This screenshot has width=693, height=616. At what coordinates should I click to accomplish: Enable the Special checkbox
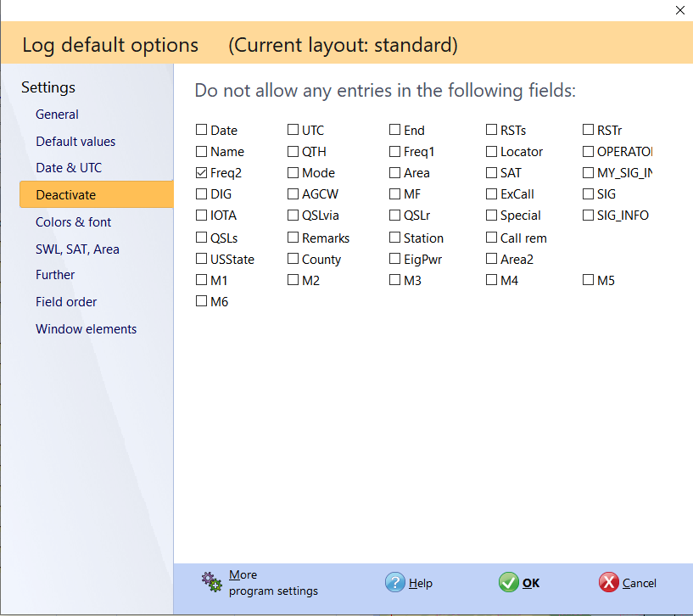(x=491, y=215)
